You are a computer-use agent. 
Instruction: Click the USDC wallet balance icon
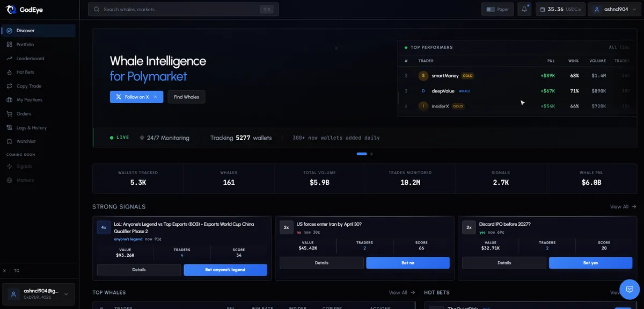(x=543, y=9)
